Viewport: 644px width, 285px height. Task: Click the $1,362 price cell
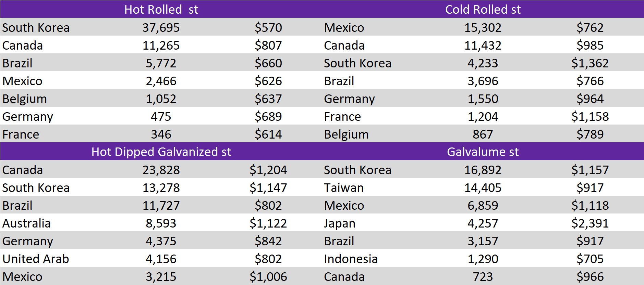coord(590,63)
